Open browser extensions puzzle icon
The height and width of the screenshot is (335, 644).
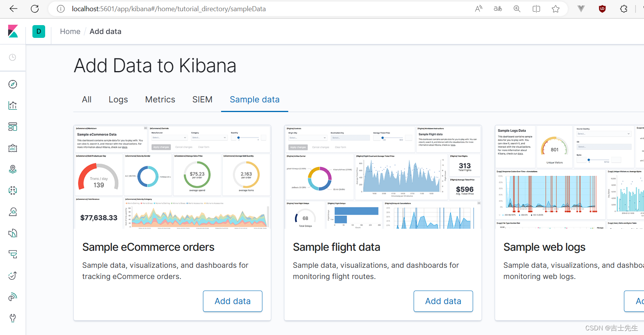[x=624, y=9]
